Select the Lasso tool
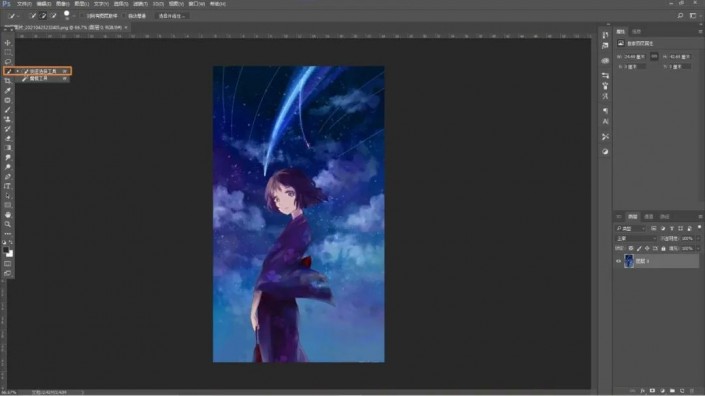This screenshot has width=705, height=396. click(8, 62)
